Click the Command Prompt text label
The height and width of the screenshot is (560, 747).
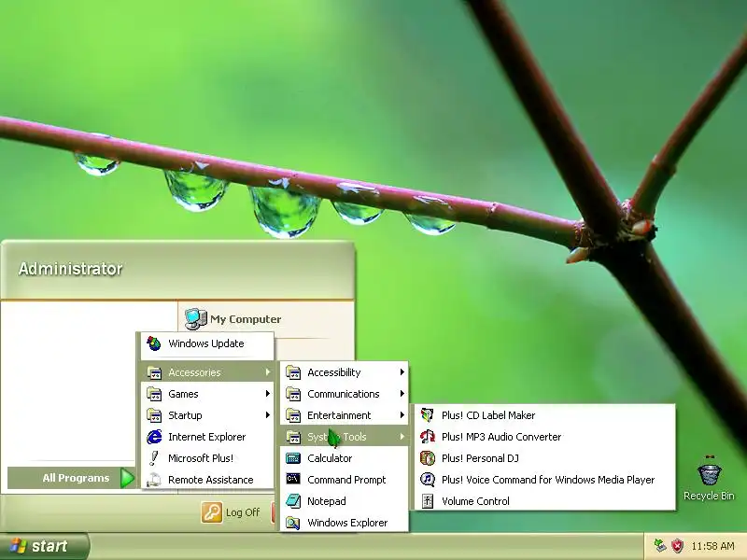click(x=346, y=480)
